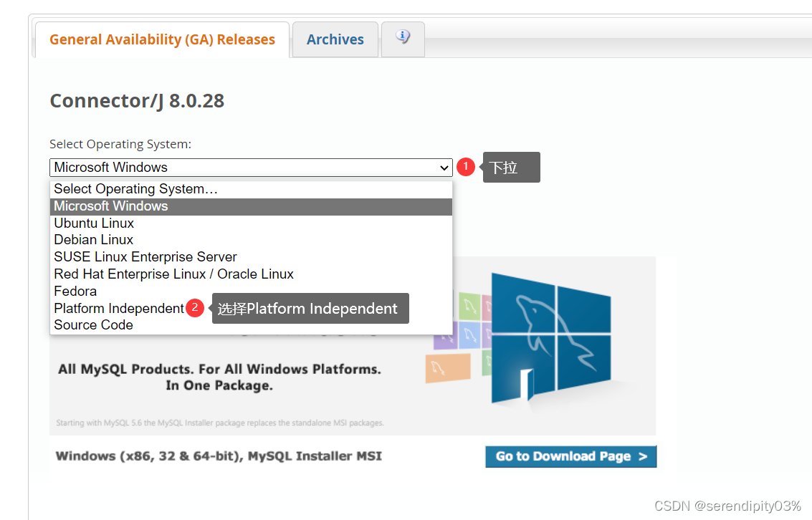Choose 'Select Operating System…' placeholder option
Viewport: 812px width, 520px height.
pyautogui.click(x=251, y=189)
